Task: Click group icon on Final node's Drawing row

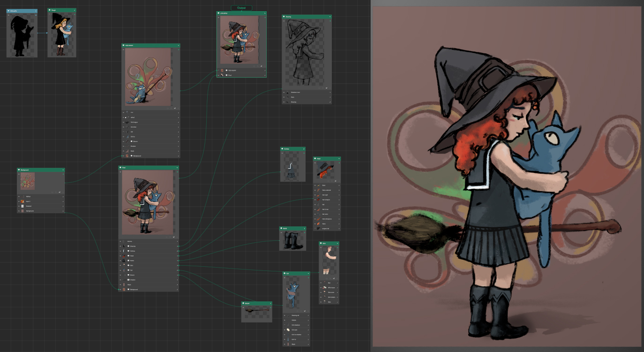Action: 128,246
